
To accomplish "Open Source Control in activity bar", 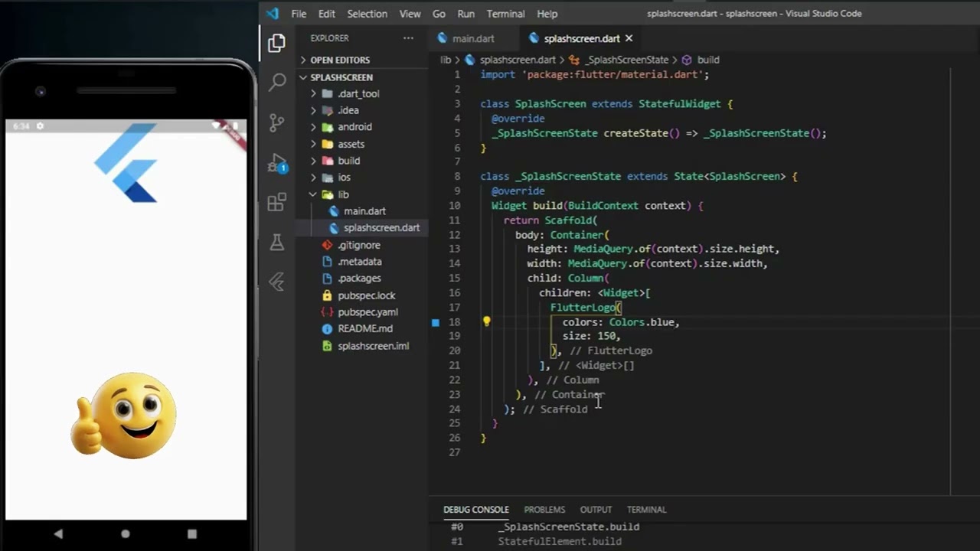I will tap(276, 122).
